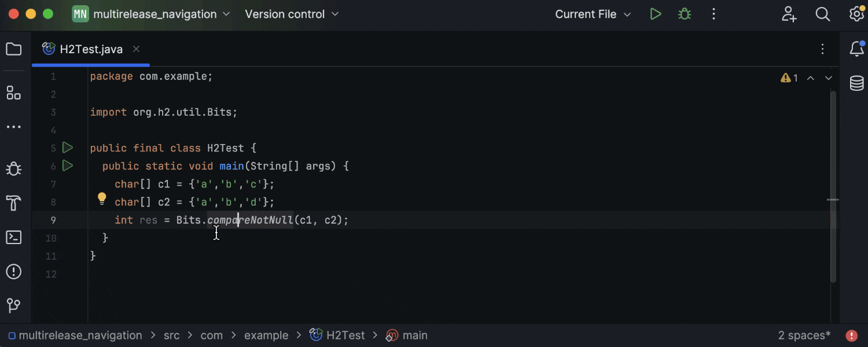The width and height of the screenshot is (868, 347).
Task: Open the Terminal tool window
Action: [13, 237]
